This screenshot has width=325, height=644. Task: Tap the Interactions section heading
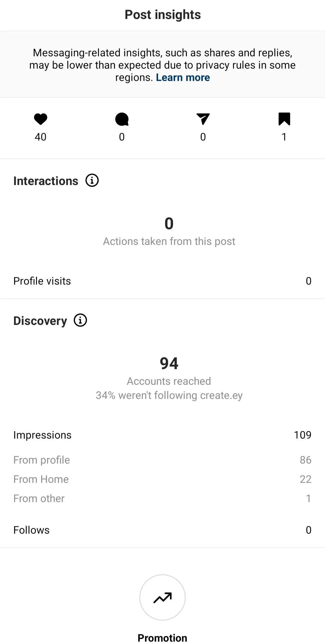point(46,181)
